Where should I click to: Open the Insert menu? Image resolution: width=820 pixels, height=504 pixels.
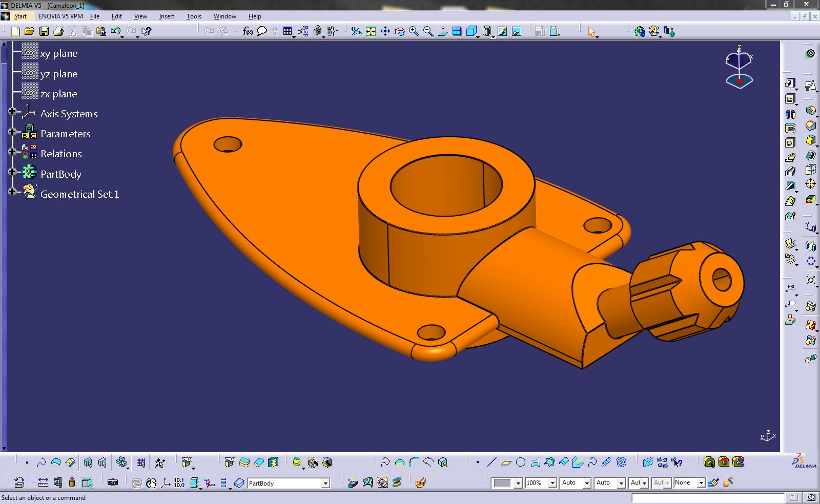click(x=167, y=16)
